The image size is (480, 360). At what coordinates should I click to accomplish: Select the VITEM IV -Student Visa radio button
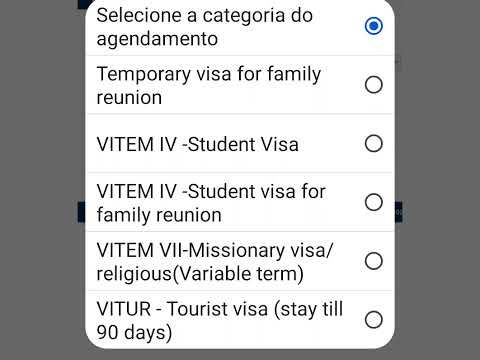(373, 144)
